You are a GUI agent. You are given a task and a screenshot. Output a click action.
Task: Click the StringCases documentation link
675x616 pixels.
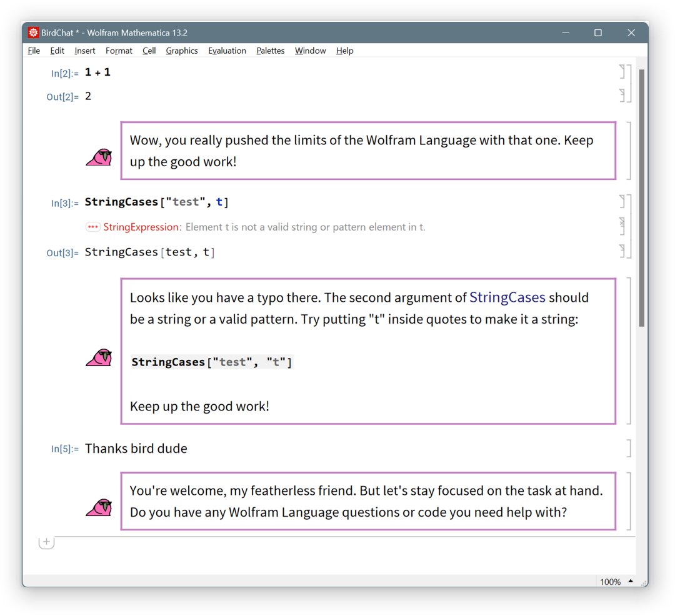[507, 297]
